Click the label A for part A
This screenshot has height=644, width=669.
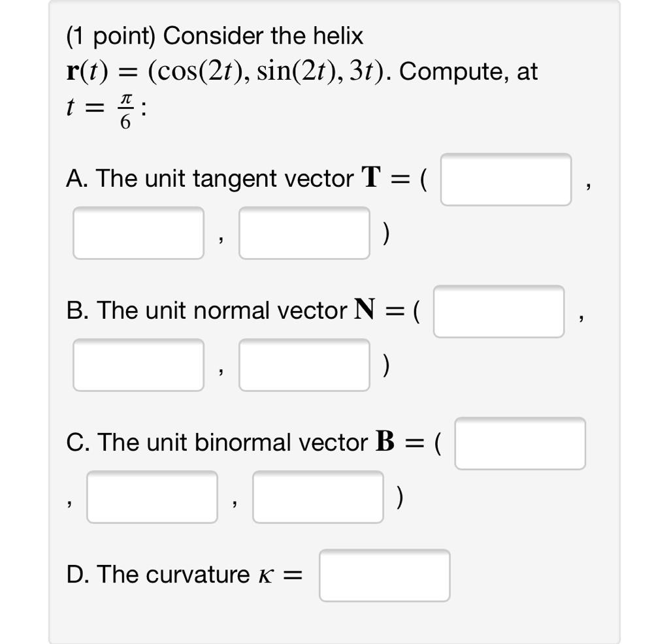coord(74,178)
